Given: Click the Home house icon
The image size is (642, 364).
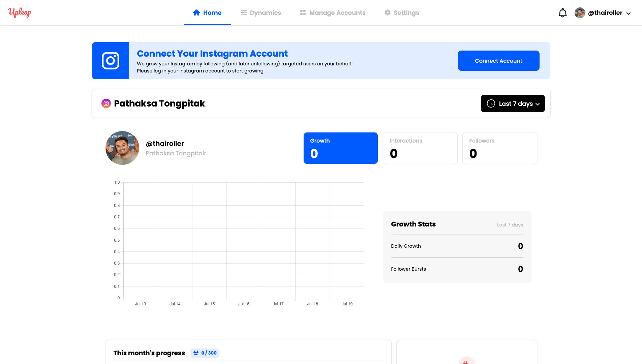Looking at the screenshot, I should click(x=196, y=13).
